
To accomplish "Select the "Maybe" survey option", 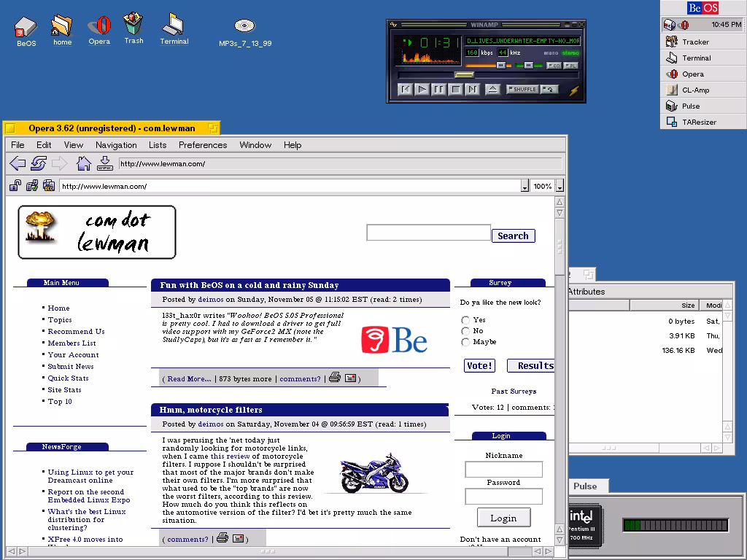I will tap(465, 342).
